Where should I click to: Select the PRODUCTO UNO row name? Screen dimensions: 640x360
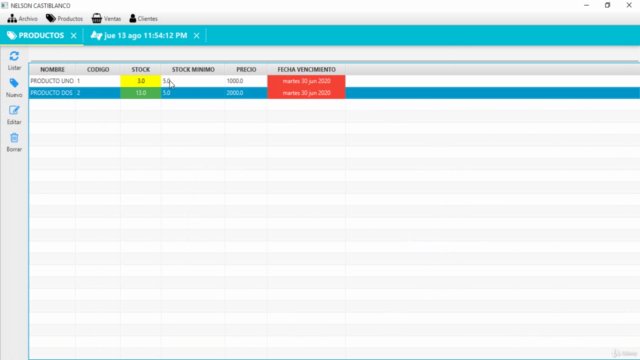pos(52,81)
